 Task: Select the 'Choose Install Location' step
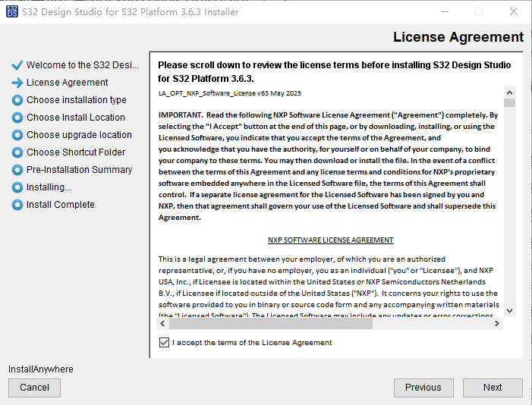coord(76,118)
